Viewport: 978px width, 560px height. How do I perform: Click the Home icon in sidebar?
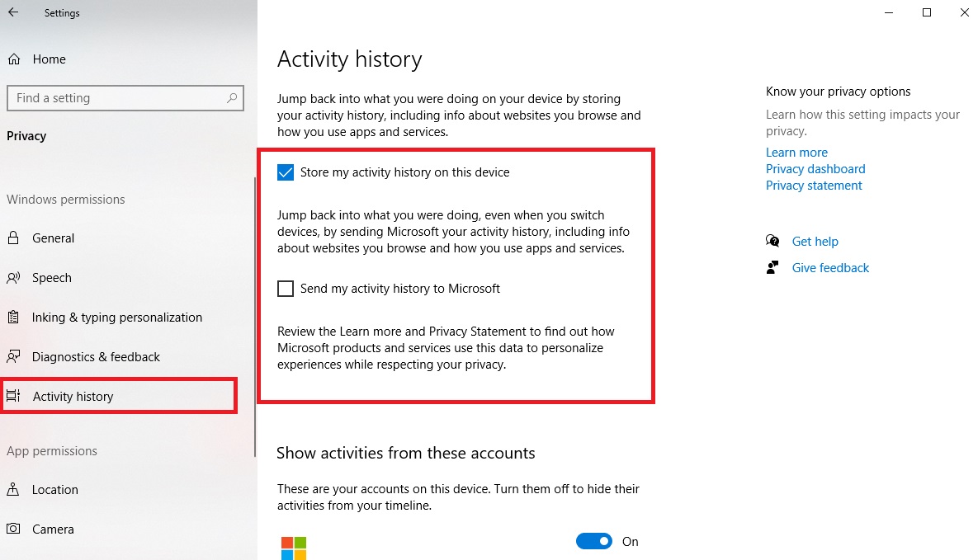13,59
